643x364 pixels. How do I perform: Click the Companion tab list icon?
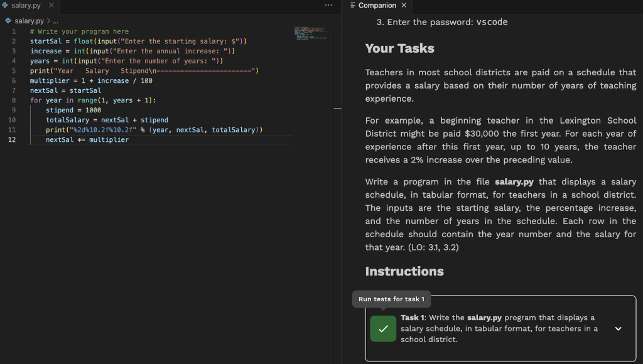[353, 6]
